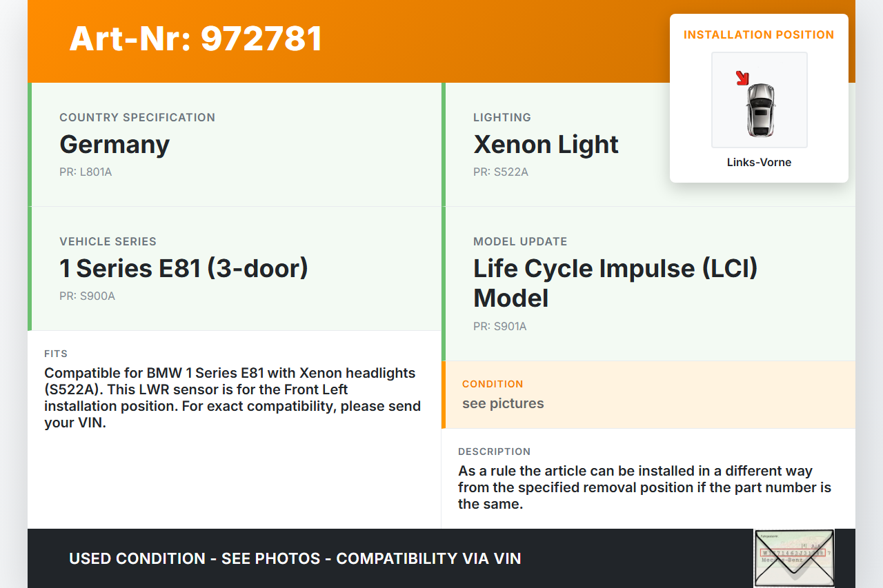Select the Links-Vorne position label

(x=759, y=163)
